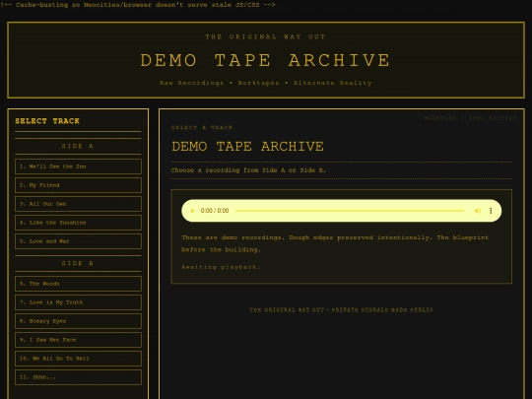Select track 7. Love Is My Truth

point(78,302)
